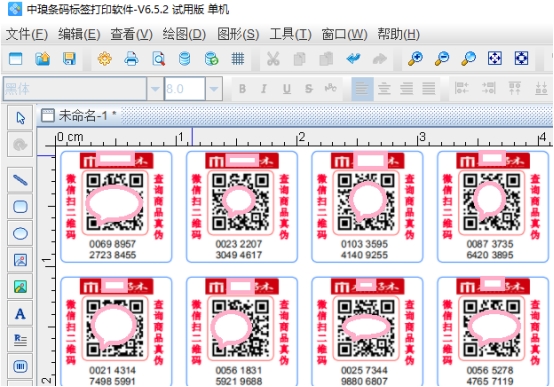Click align objects bottom icon
The height and width of the screenshot is (387, 554).
541,88
